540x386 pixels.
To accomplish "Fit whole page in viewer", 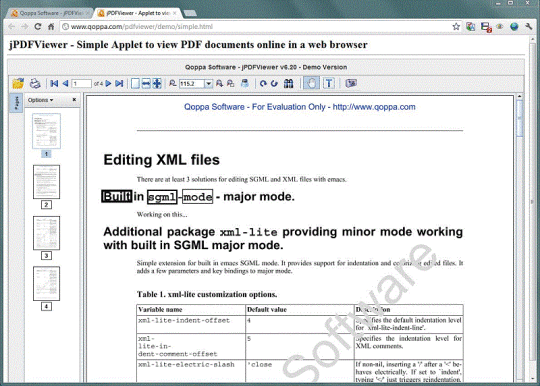I will point(157,83).
